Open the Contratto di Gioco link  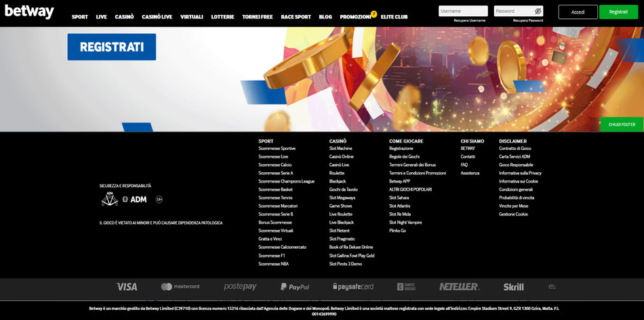pos(515,148)
